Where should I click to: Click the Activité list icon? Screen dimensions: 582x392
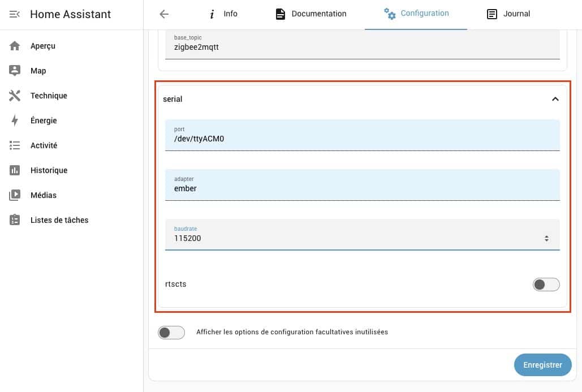(x=15, y=145)
